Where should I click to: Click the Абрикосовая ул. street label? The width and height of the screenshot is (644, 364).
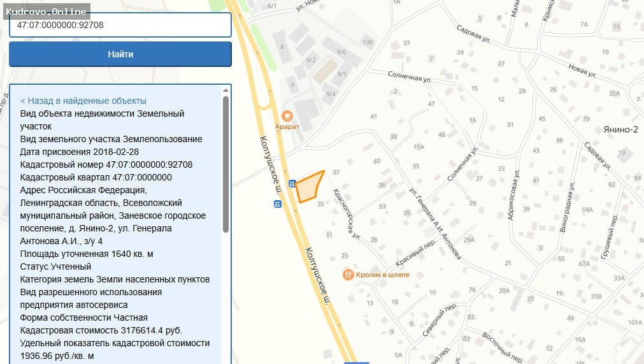coord(513,195)
